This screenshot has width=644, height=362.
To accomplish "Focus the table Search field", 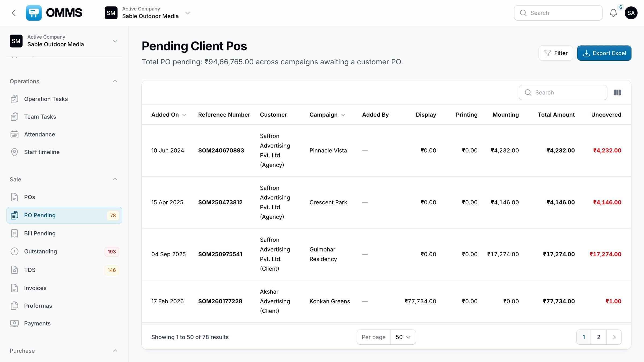I will [x=563, y=93].
